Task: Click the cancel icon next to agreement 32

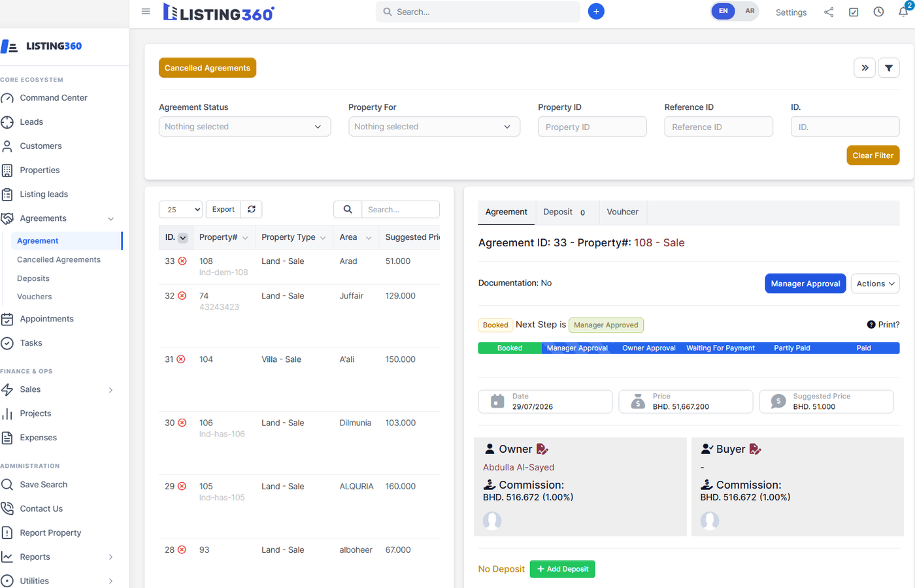Action: tap(182, 296)
